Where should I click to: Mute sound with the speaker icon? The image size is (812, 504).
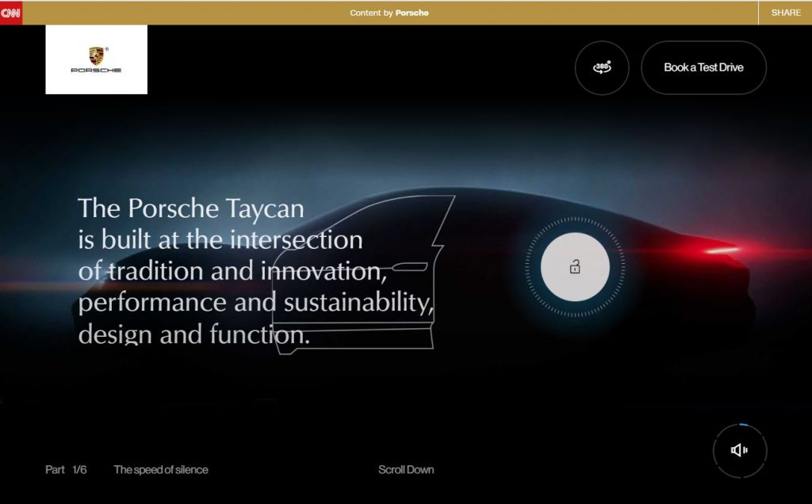click(x=740, y=450)
